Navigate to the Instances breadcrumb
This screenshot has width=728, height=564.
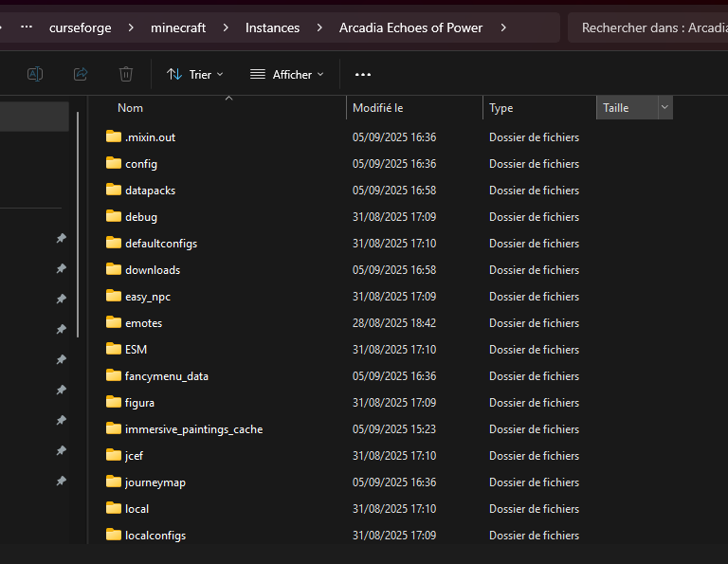(x=272, y=27)
